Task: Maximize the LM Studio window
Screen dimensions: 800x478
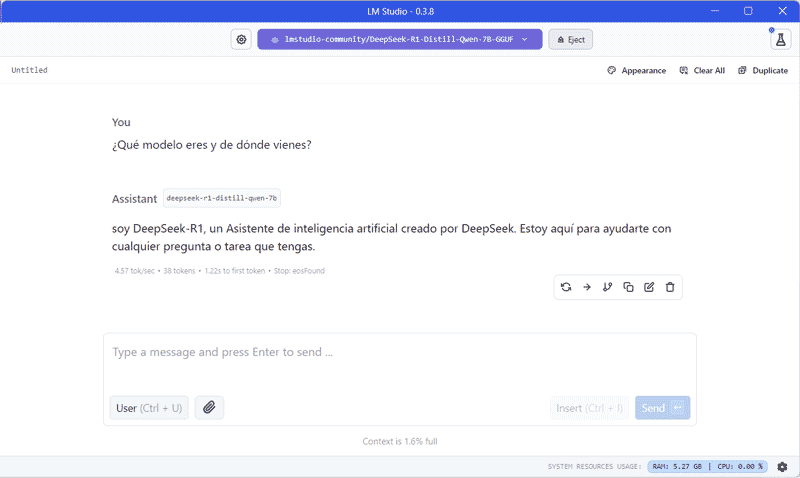Action: 748,11
